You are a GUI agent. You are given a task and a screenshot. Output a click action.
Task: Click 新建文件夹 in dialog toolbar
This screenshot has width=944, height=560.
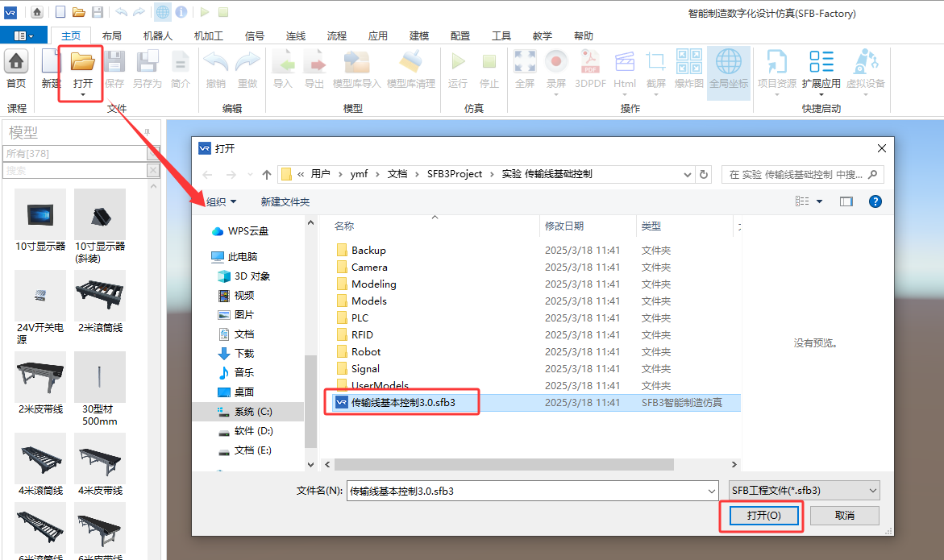(285, 202)
